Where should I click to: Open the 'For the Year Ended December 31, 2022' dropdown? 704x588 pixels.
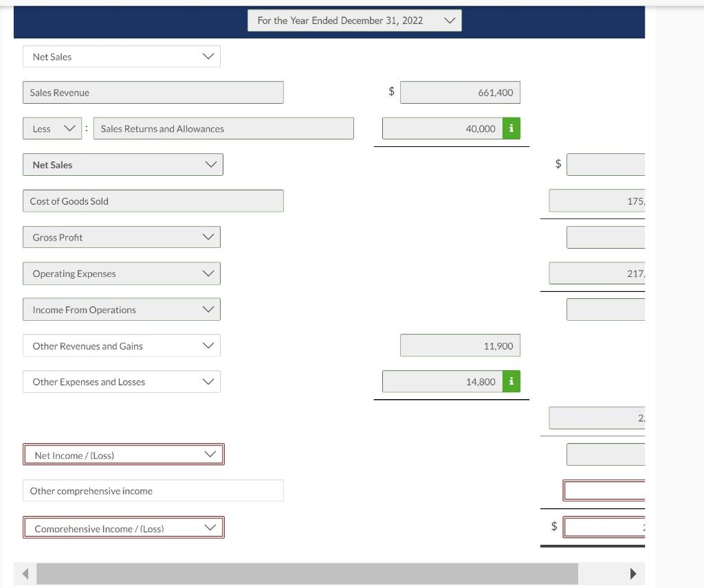pyautogui.click(x=354, y=21)
